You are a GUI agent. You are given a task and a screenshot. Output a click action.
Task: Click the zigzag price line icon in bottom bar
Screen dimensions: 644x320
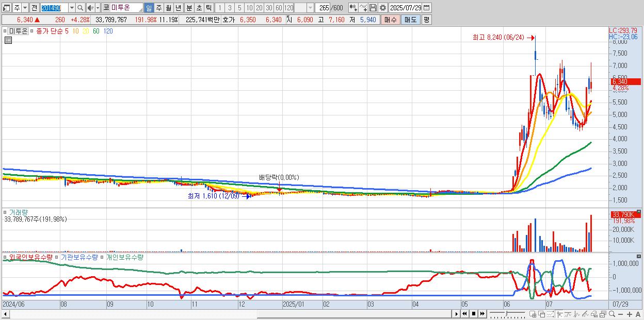[577, 314]
